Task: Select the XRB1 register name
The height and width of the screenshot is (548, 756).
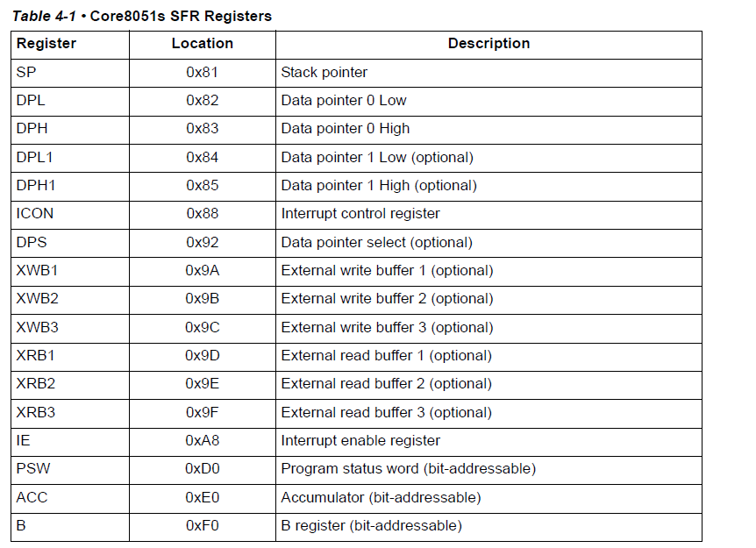Action: click(37, 355)
